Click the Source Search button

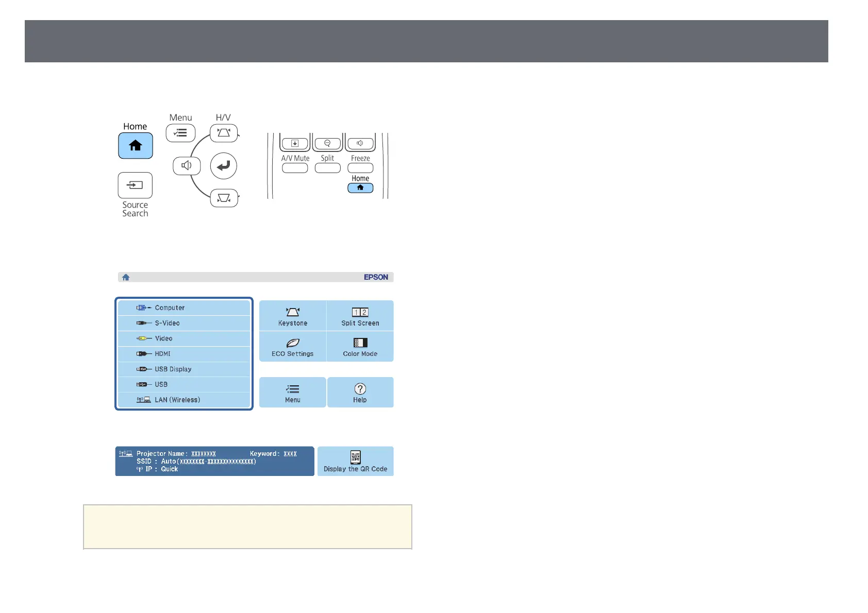pyautogui.click(x=135, y=185)
